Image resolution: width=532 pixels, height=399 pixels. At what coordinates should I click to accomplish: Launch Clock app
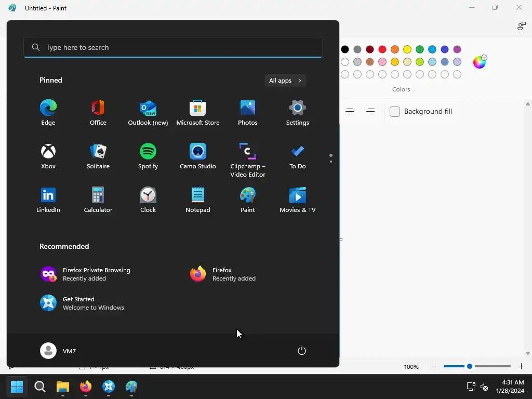click(148, 200)
